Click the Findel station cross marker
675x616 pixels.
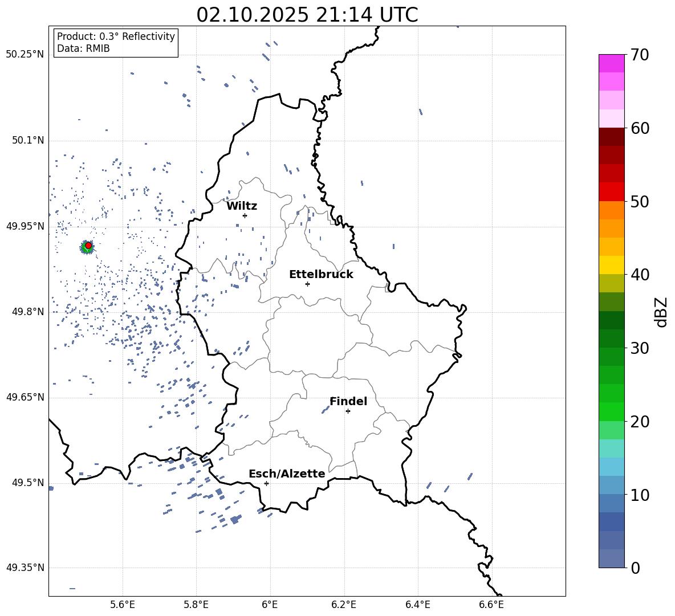348,411
